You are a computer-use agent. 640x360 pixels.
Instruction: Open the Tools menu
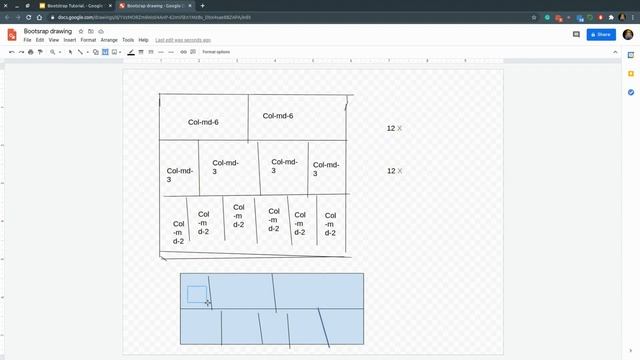tap(128, 40)
